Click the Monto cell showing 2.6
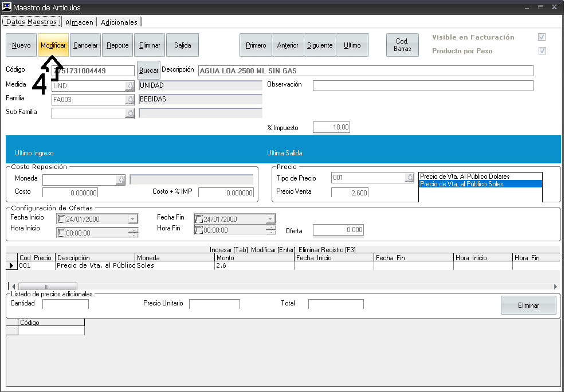Viewport: 565px width, 392px height. [254, 265]
